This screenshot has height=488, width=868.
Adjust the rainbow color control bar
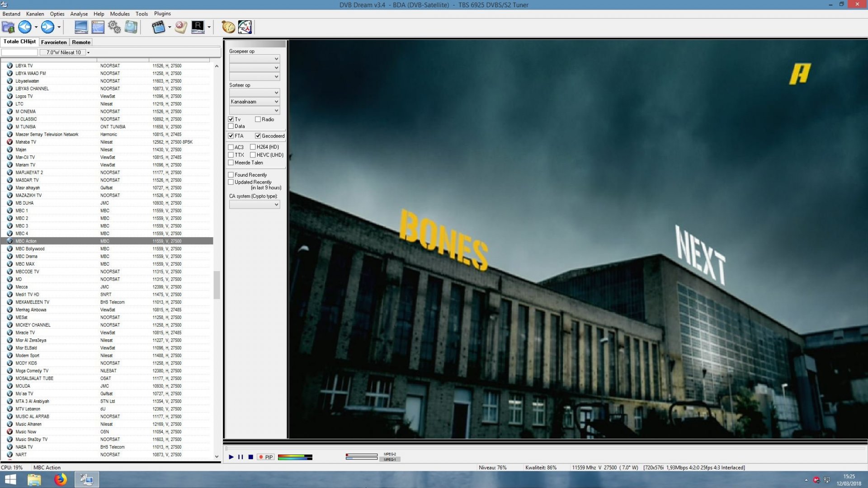[295, 457]
